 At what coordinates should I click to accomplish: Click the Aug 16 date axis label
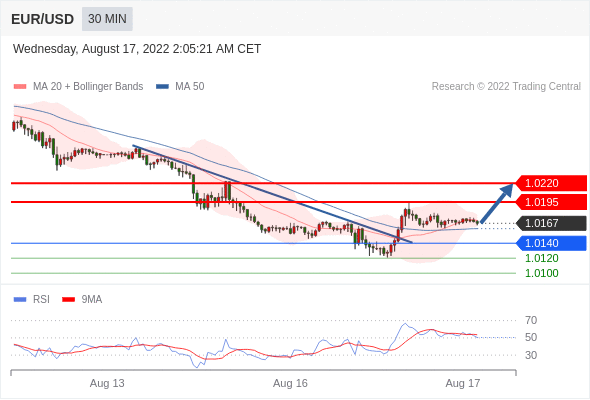pyautogui.click(x=290, y=383)
